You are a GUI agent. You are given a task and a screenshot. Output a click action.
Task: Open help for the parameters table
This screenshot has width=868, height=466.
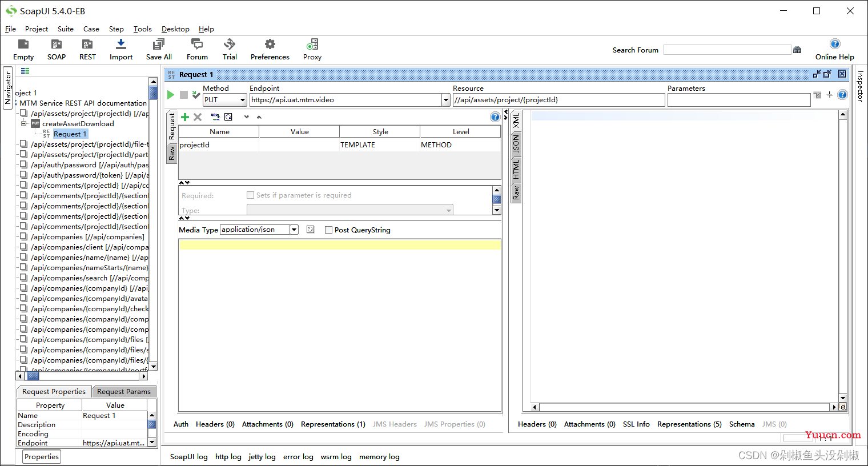click(x=495, y=117)
